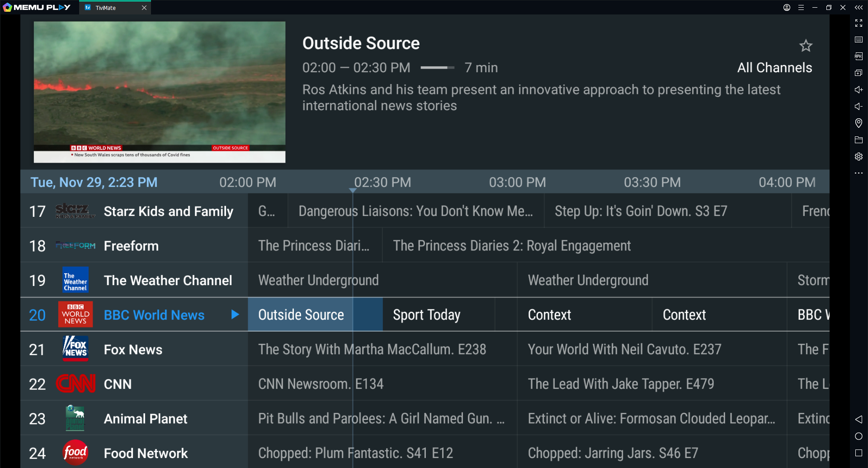The image size is (868, 468).
Task: Open the shared folder icon
Action: [859, 140]
